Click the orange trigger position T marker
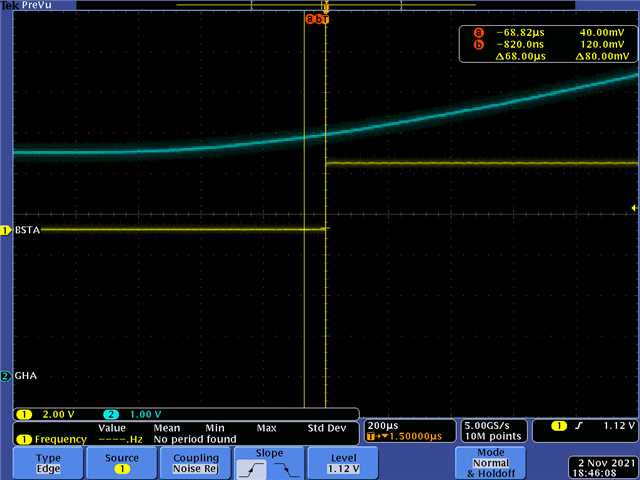This screenshot has height=480, width=640. pyautogui.click(x=325, y=19)
